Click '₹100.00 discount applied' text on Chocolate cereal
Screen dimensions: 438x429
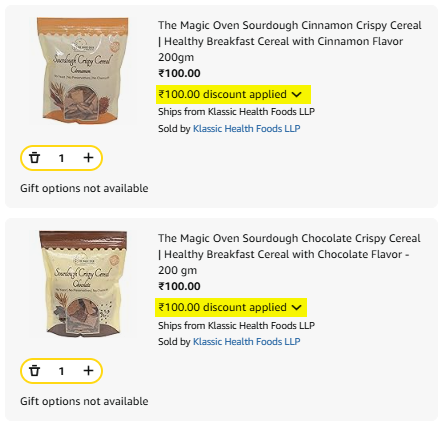[x=222, y=307]
